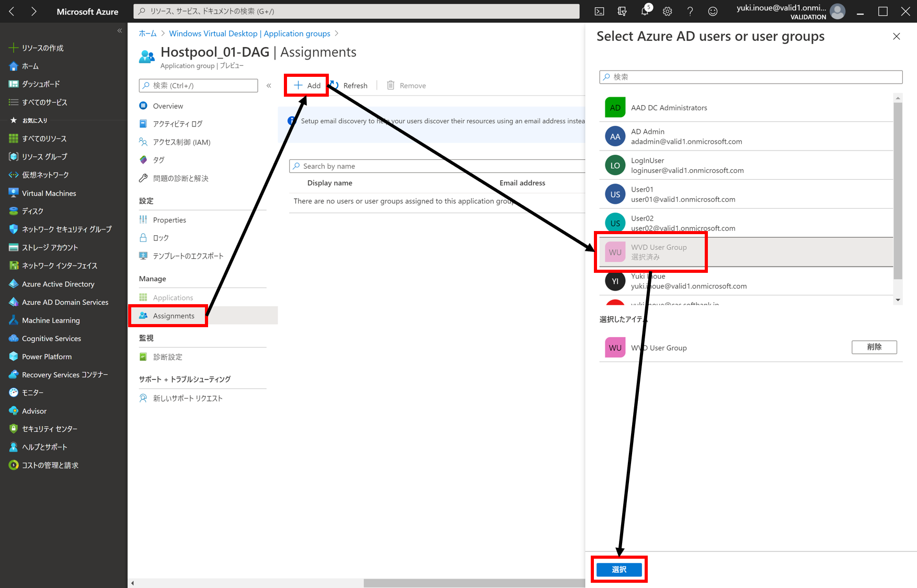Click the ストレージ アカウント sidebar icon
Screen dimensions: 917x588
click(14, 248)
